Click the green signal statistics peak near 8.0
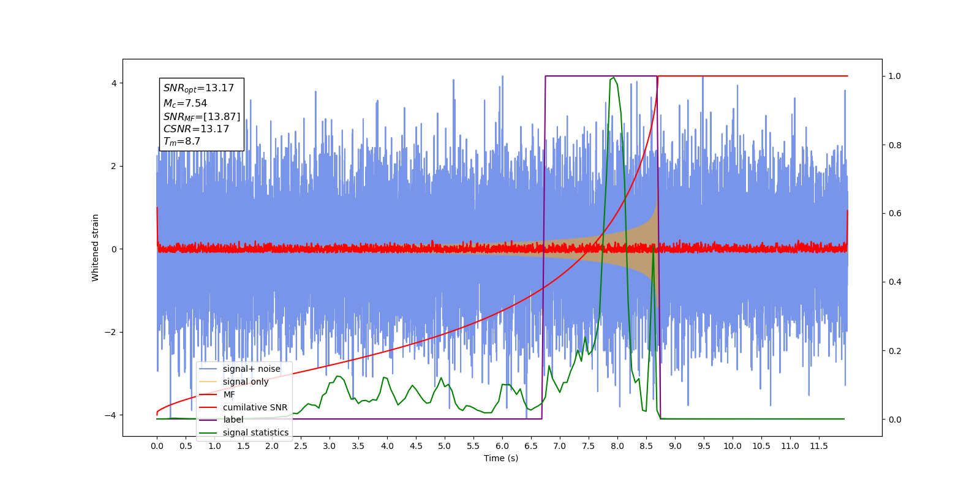980x490 pixels. 613,78
